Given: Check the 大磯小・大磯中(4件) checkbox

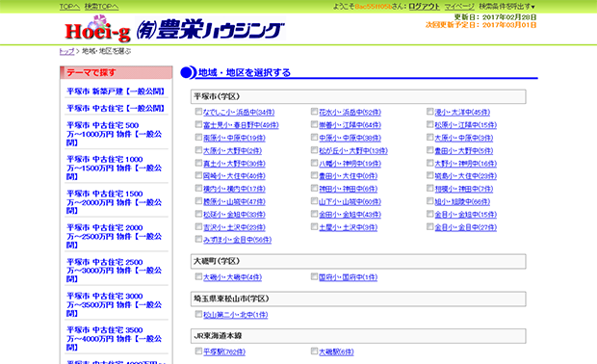Looking at the screenshot, I should (198, 276).
